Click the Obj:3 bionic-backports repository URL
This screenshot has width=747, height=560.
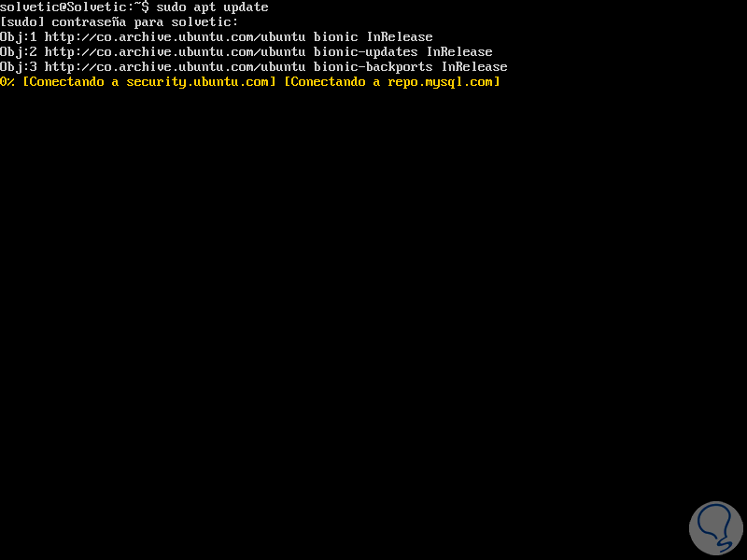[175, 67]
